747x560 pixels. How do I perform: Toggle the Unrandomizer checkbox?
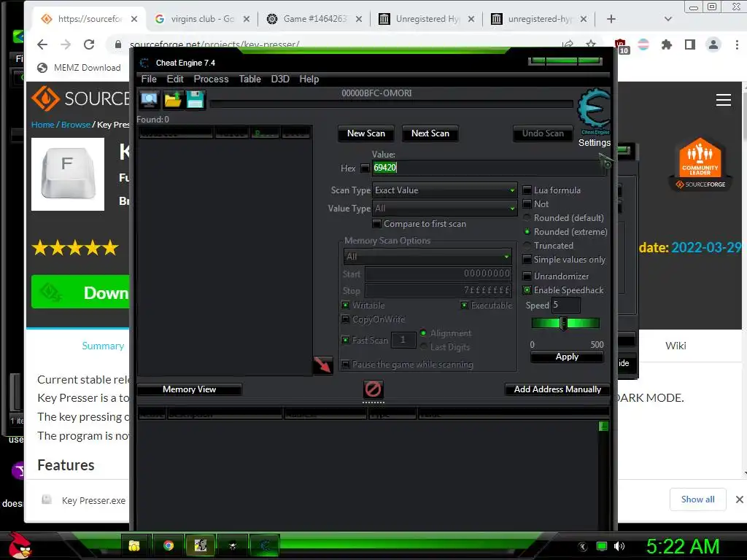tap(527, 276)
